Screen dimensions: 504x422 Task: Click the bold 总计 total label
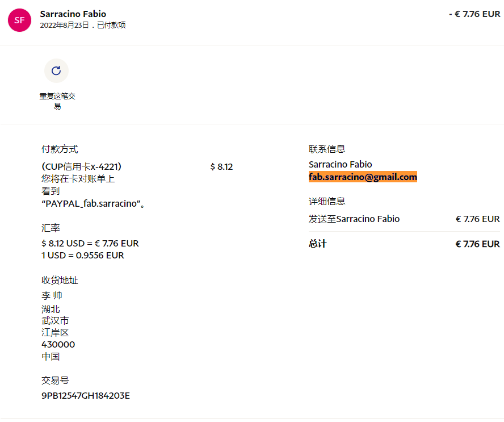(318, 244)
